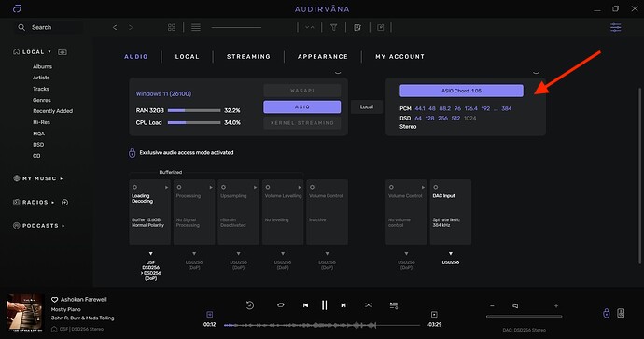Select WASAPI output mode
The width and height of the screenshot is (644, 339).
point(302,91)
